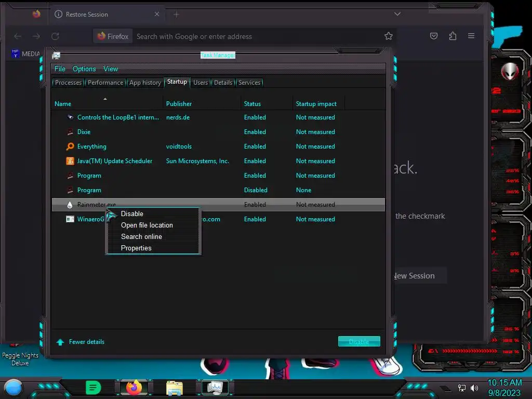Switch to the Users tab
Viewport: 532px width, 399px height.
pyautogui.click(x=201, y=83)
